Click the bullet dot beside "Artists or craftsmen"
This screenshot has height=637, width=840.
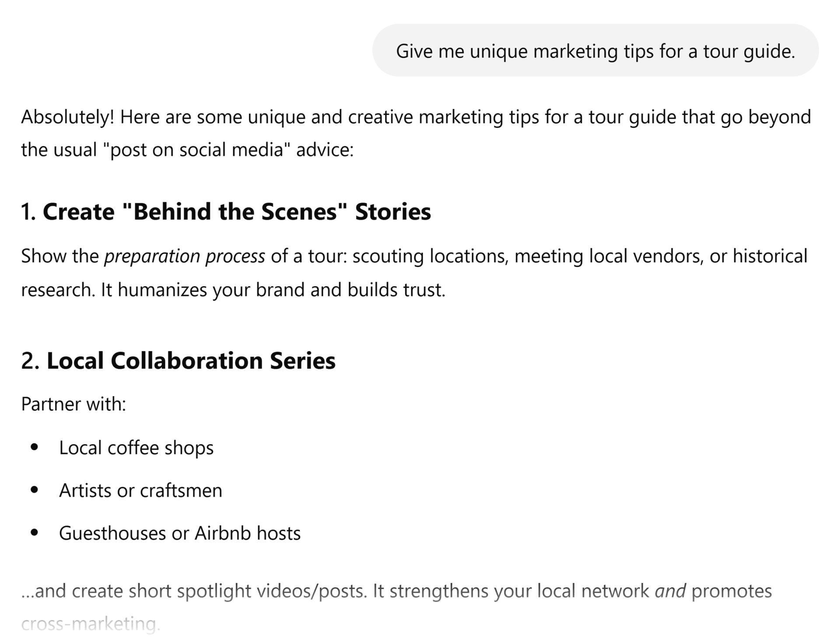point(35,490)
